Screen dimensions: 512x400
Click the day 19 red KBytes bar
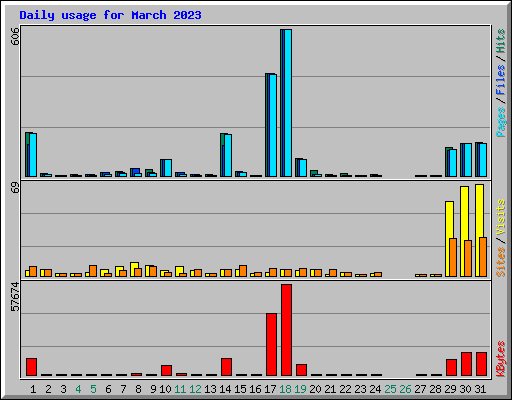click(301, 370)
